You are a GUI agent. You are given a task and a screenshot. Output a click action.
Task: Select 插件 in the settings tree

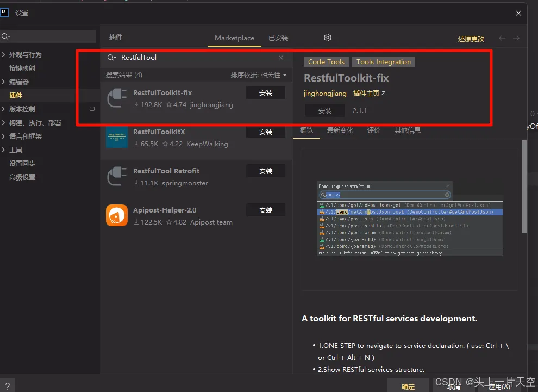pos(16,96)
